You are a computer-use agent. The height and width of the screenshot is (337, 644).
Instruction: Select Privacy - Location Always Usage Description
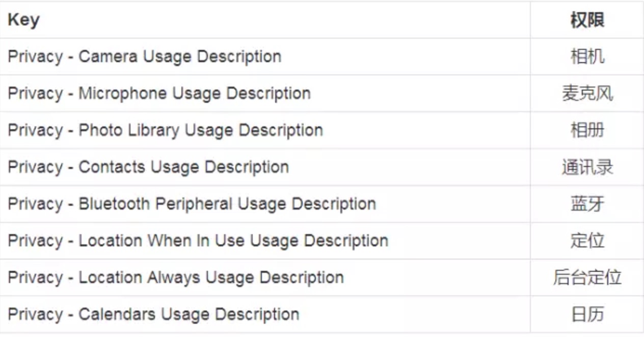click(x=176, y=277)
